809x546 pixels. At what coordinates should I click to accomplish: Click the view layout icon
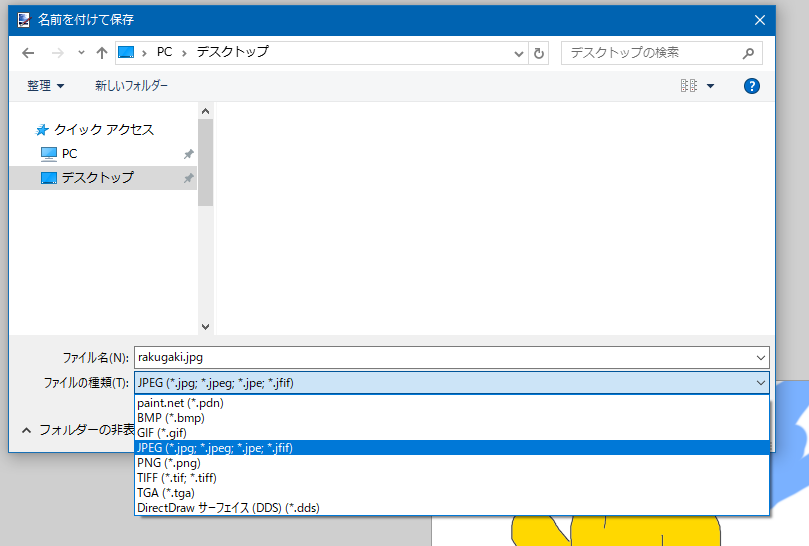(x=689, y=86)
